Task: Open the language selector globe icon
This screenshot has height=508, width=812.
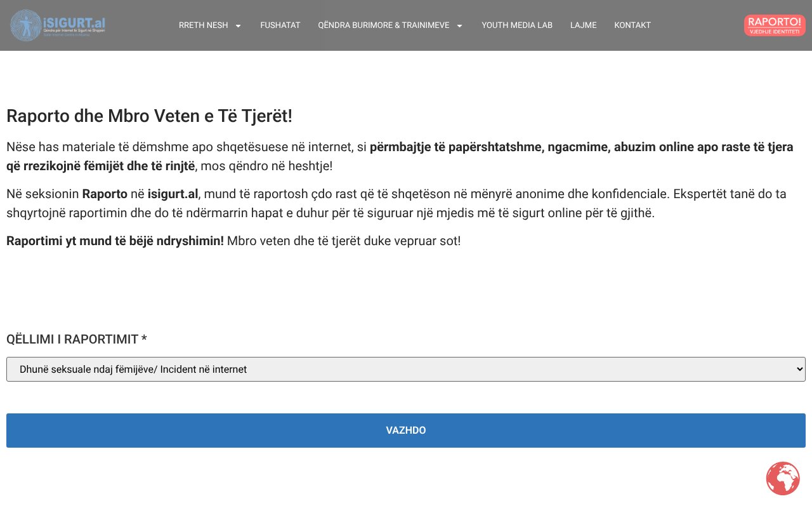Action: [783, 479]
